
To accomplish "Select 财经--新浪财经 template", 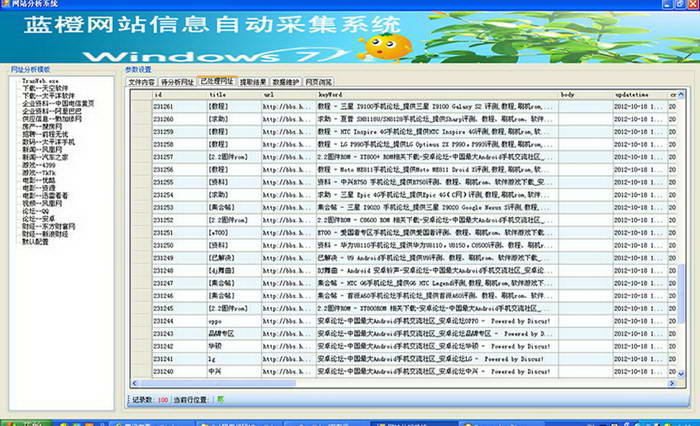I will click(x=45, y=234).
